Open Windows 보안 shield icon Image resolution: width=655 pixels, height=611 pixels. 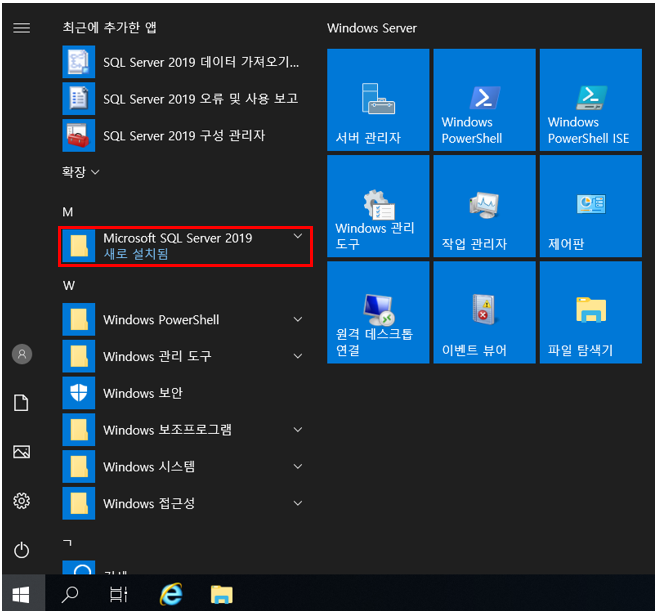[79, 393]
